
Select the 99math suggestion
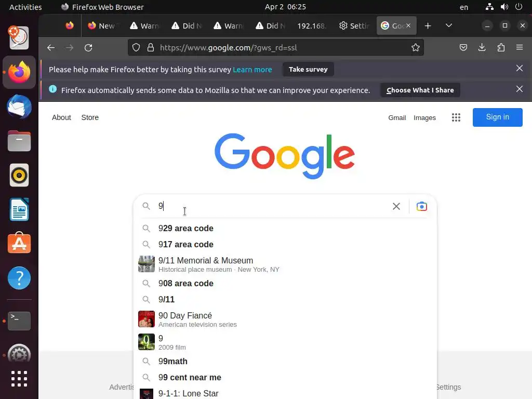pyautogui.click(x=285, y=362)
